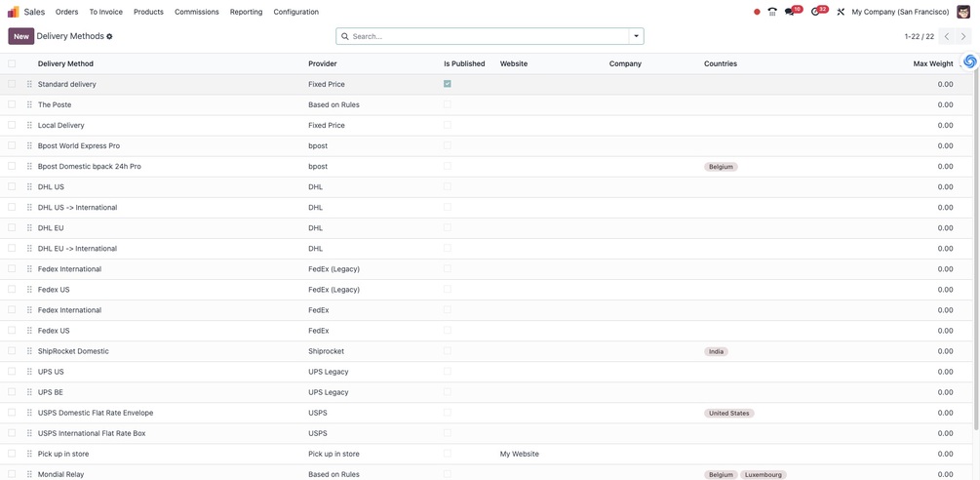980x480 pixels.
Task: Select the Bpost Domestic bpack 24h Pro checkbox
Action: pos(12,166)
